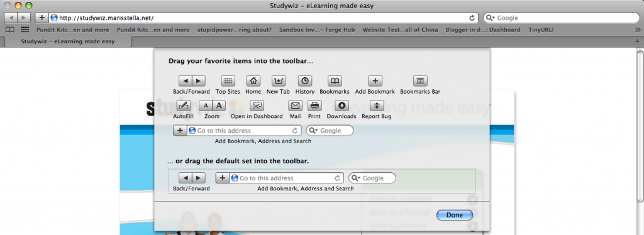Click the Google search item in palette

pyautogui.click(x=330, y=131)
